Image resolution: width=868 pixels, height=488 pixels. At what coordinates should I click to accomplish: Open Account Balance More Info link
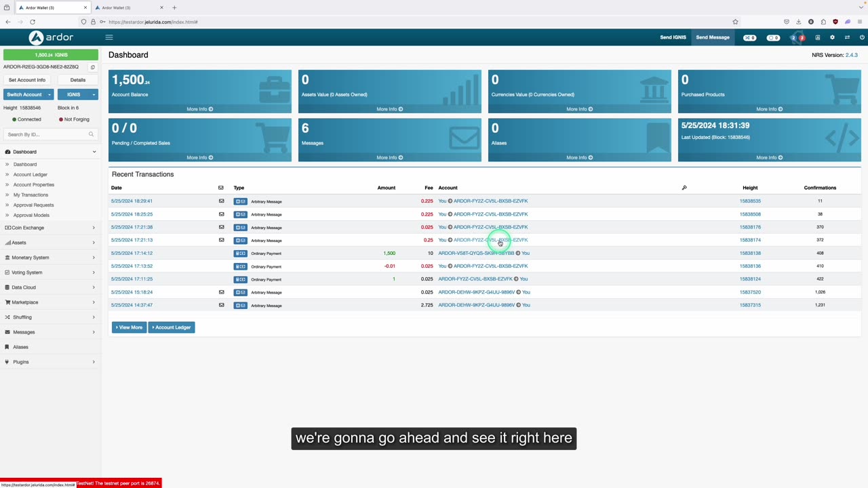(x=200, y=109)
